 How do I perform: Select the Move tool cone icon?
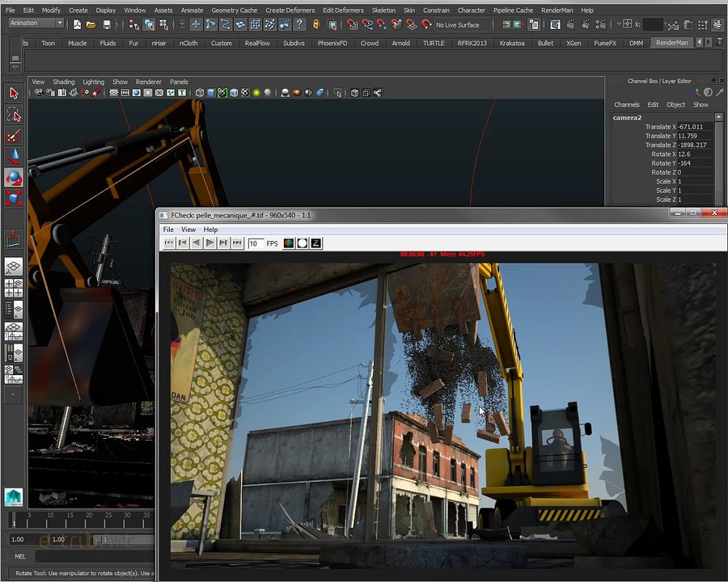[x=14, y=157]
